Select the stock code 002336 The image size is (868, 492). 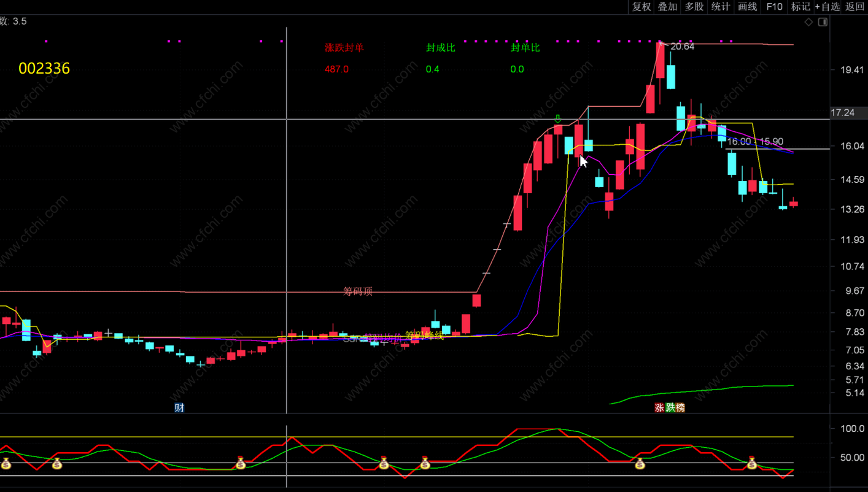pos(44,68)
